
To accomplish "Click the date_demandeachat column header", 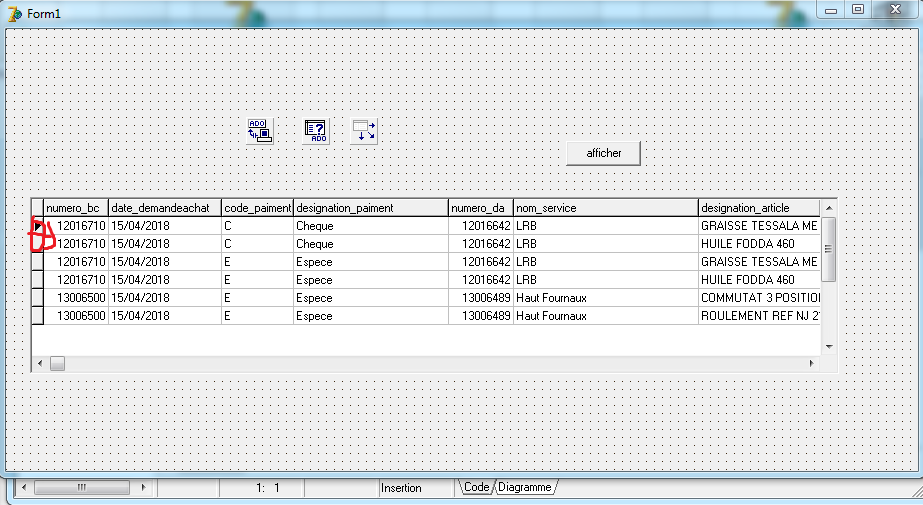I will [164, 208].
